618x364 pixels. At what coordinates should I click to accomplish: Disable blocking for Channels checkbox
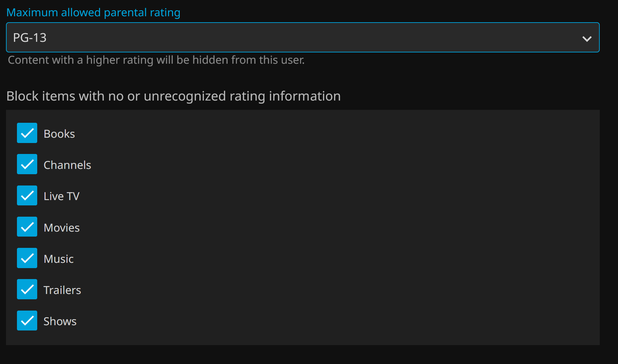tap(27, 164)
